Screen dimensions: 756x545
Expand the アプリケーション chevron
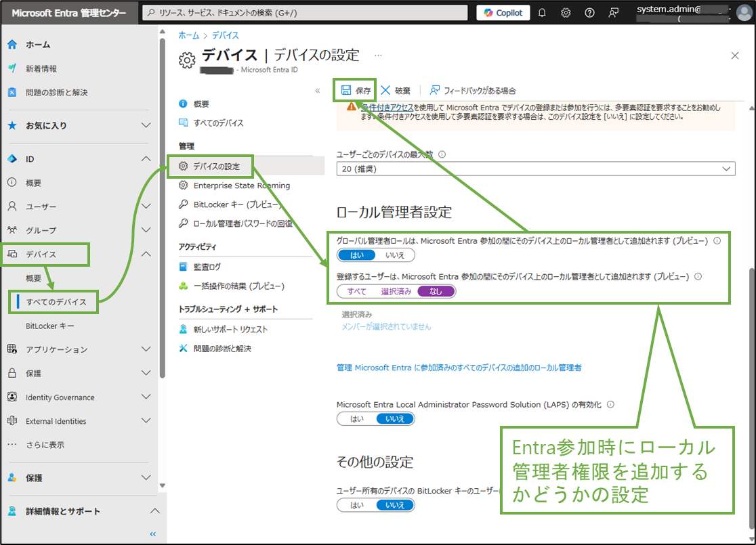(146, 349)
